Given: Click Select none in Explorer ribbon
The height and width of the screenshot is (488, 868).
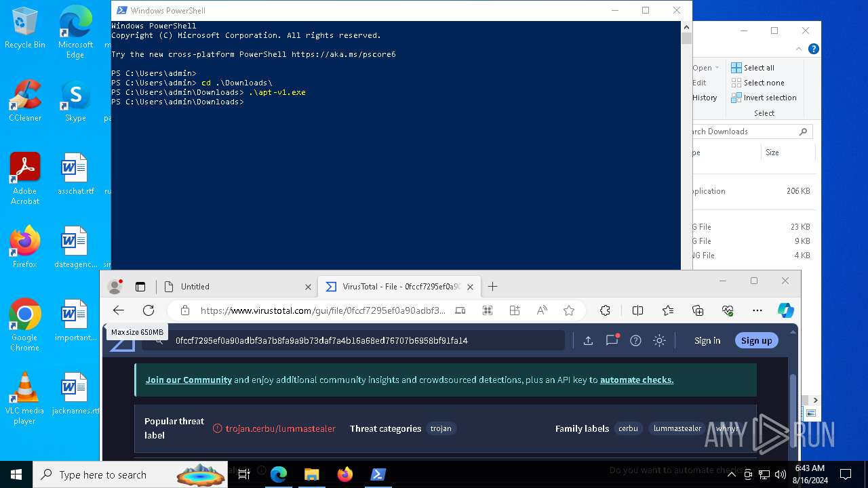Looking at the screenshot, I should click(x=757, y=83).
